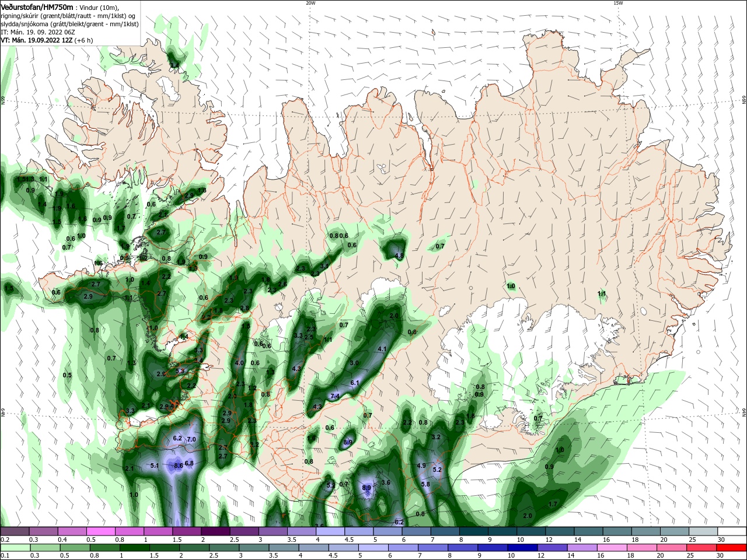Click the palest green 0.1–0.3 rain legend swatch
Screen dimensions: 747x560
point(15,548)
